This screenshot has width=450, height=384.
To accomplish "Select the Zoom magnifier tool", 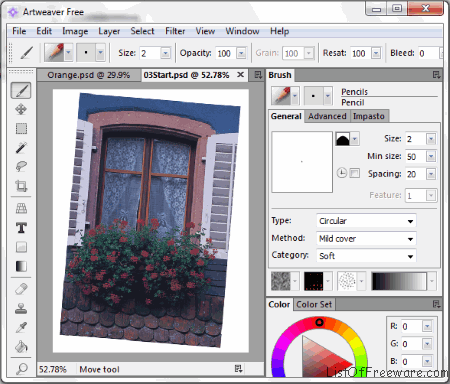I will (x=22, y=368).
